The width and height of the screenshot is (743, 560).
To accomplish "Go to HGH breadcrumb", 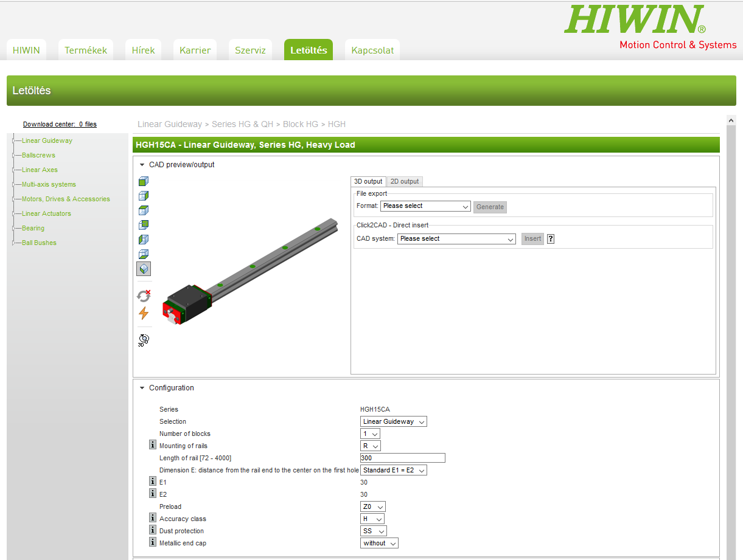I will click(x=337, y=124).
